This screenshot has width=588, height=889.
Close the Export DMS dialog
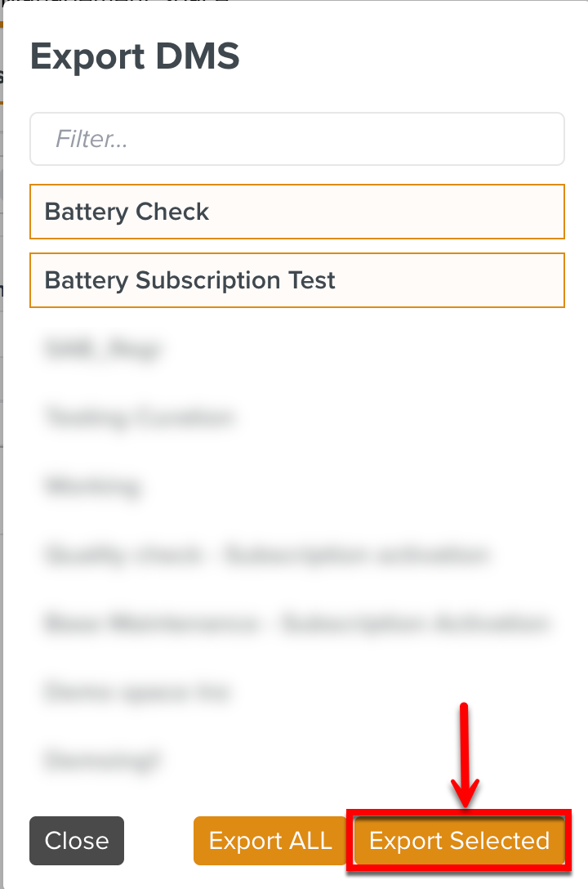coord(77,840)
